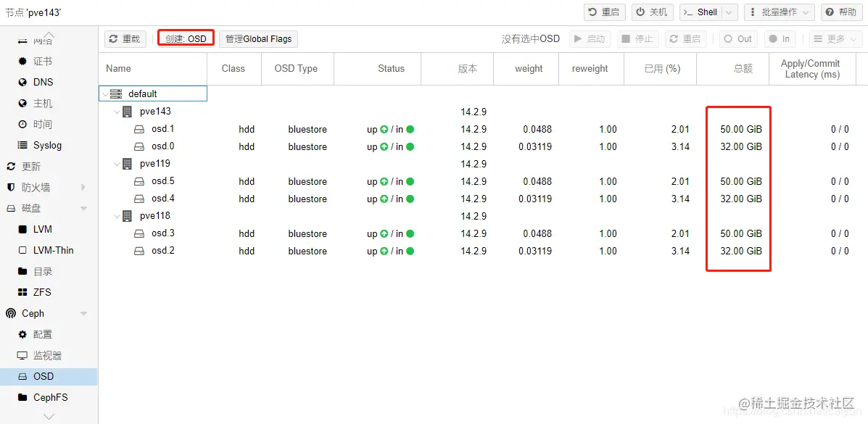Click the 总额 total column header

coord(732,69)
